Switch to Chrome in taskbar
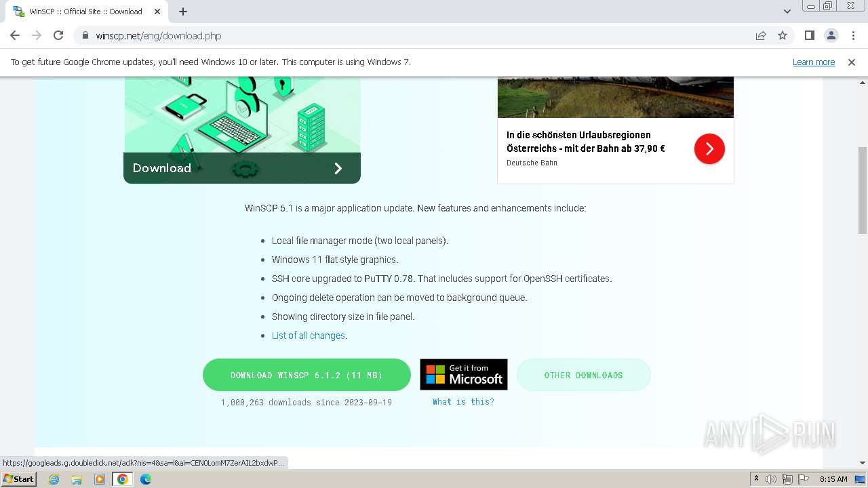The height and width of the screenshot is (488, 868). tap(123, 479)
